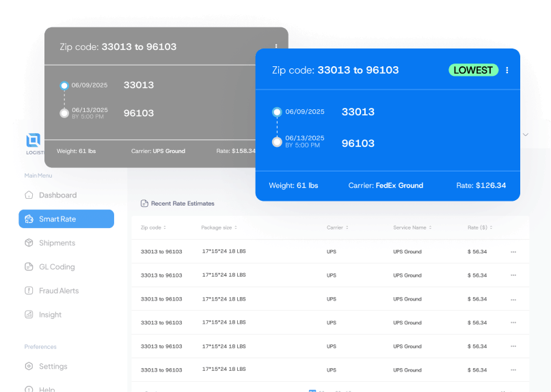Image resolution: width=551 pixels, height=392 pixels.
Task: Click 'Weight: 61 lbs' on blue card
Action: coord(293,185)
